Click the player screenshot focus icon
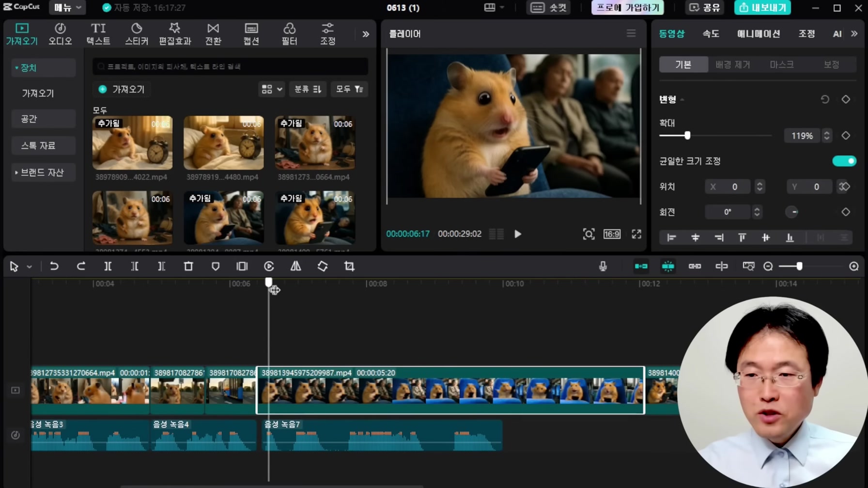Viewport: 868px width, 488px height. coord(589,234)
